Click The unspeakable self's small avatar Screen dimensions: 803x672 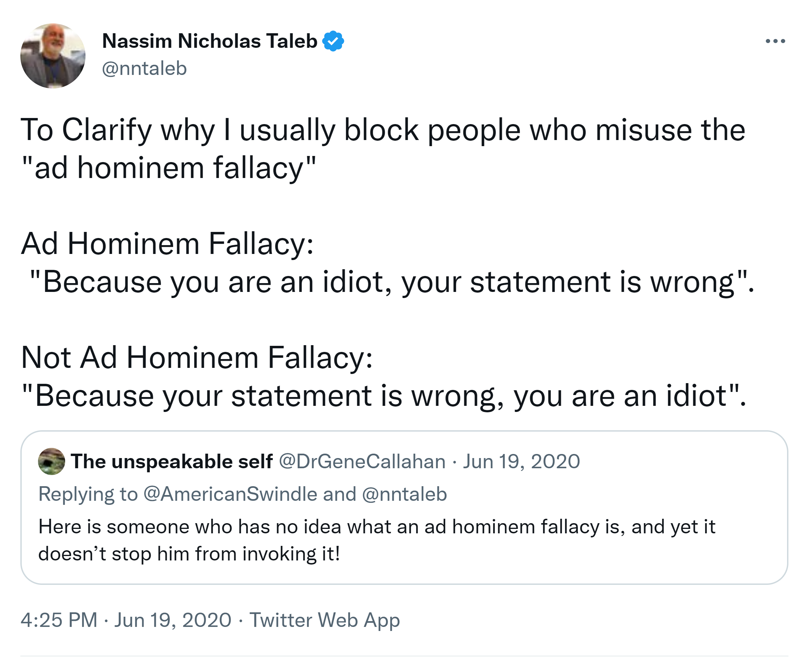pos(51,461)
